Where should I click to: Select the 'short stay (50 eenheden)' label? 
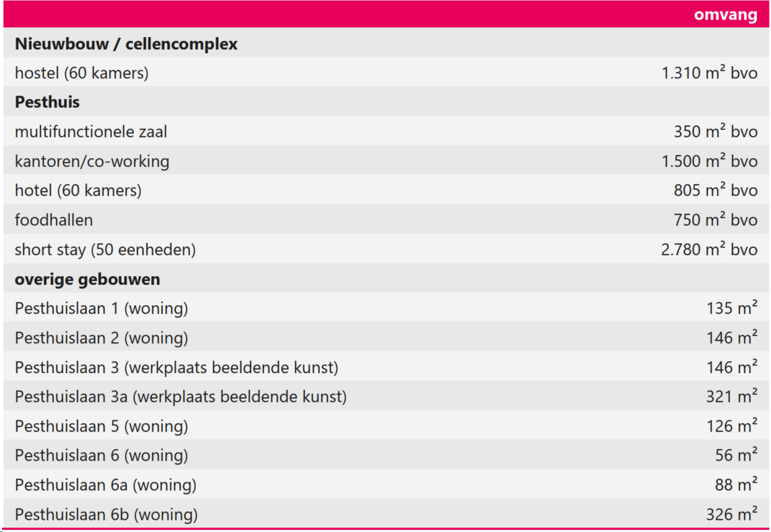(x=105, y=250)
